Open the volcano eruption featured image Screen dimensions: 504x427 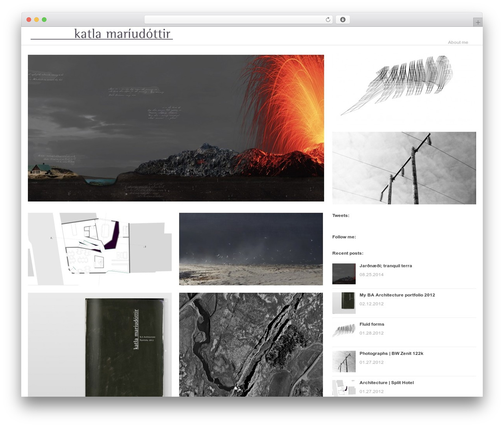(176, 128)
